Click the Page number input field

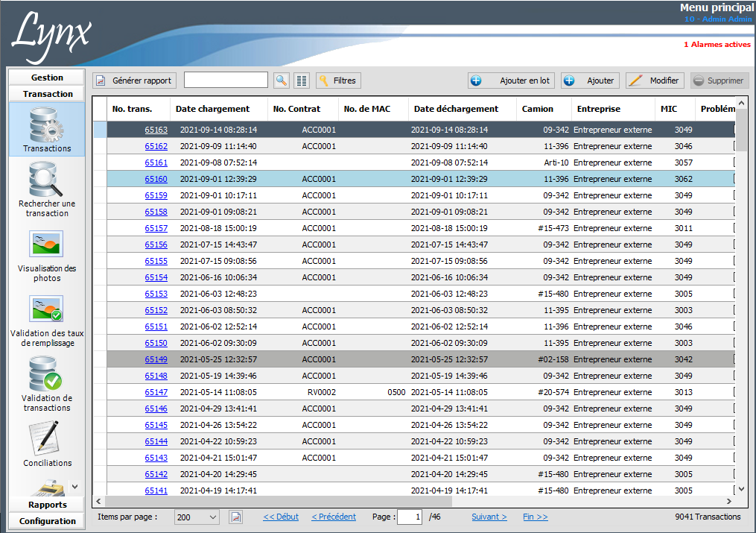coord(410,517)
